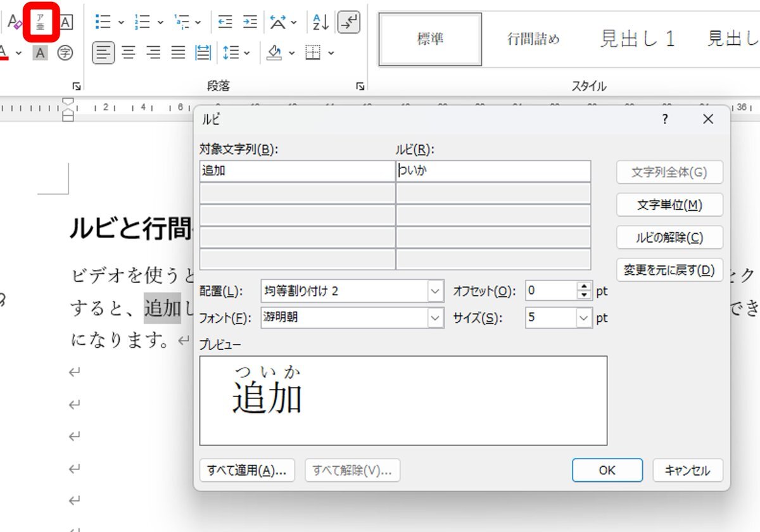Click the Distributed alignment icon
The width and height of the screenshot is (760, 532).
203,53
